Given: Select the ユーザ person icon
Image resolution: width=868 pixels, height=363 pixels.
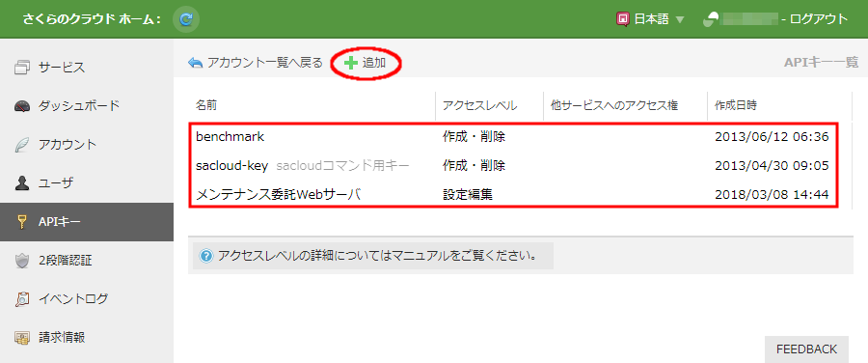Looking at the screenshot, I should coord(21,183).
